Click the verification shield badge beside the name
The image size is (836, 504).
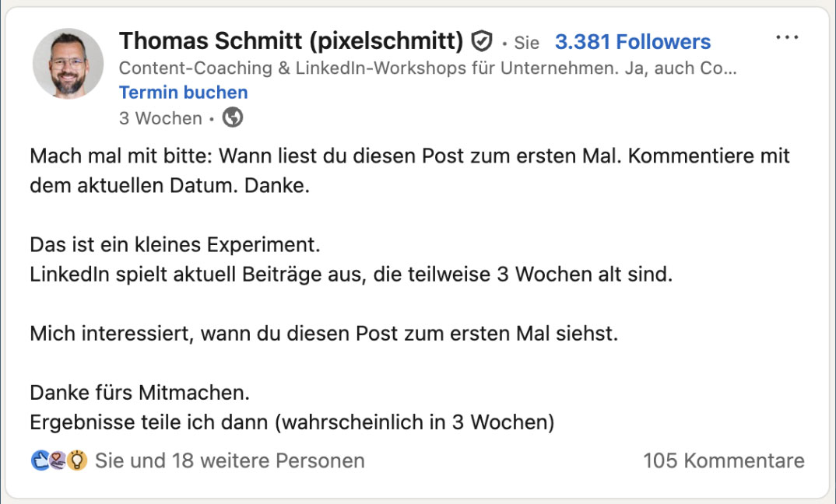(482, 41)
